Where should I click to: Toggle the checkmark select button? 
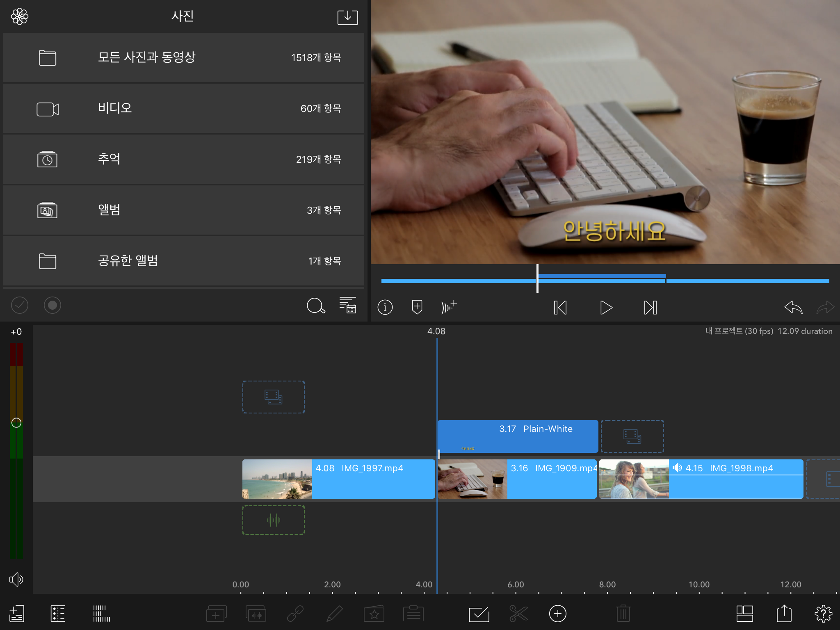click(20, 305)
